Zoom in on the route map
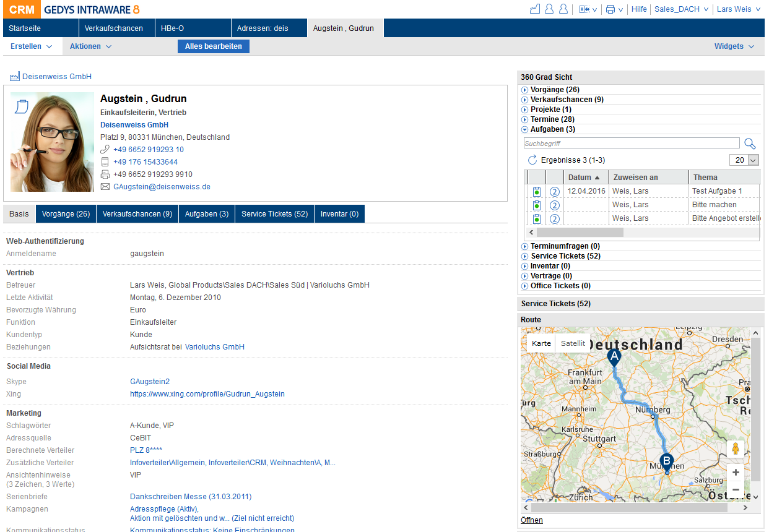 (x=736, y=473)
